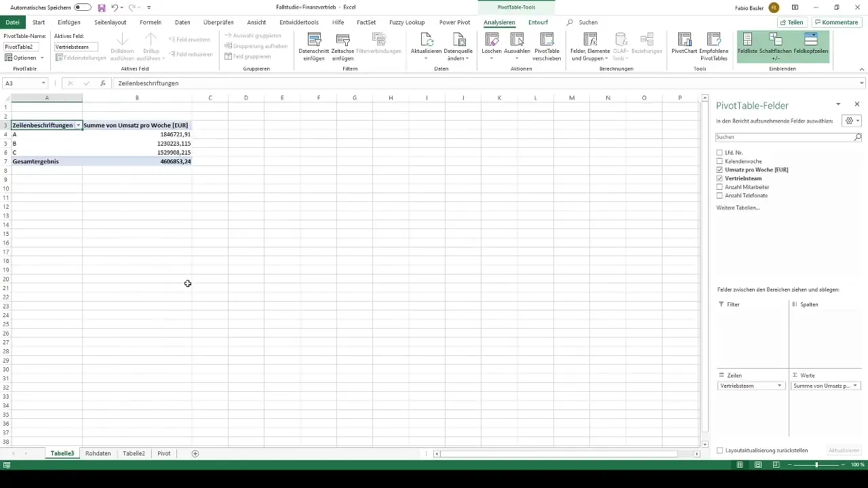Screen dimensions: 868x488
Task: Click the zoom in plus button
Action: pyautogui.click(x=842, y=465)
